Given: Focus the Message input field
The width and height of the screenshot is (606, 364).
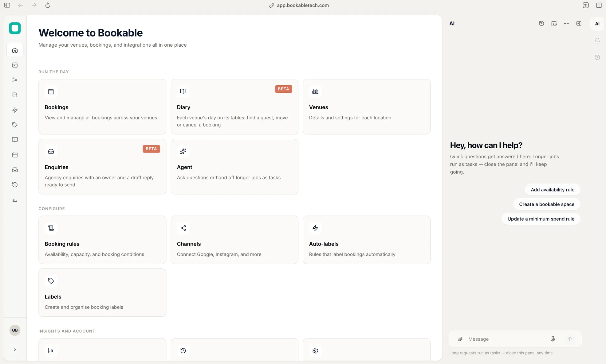Looking at the screenshot, I should point(506,339).
